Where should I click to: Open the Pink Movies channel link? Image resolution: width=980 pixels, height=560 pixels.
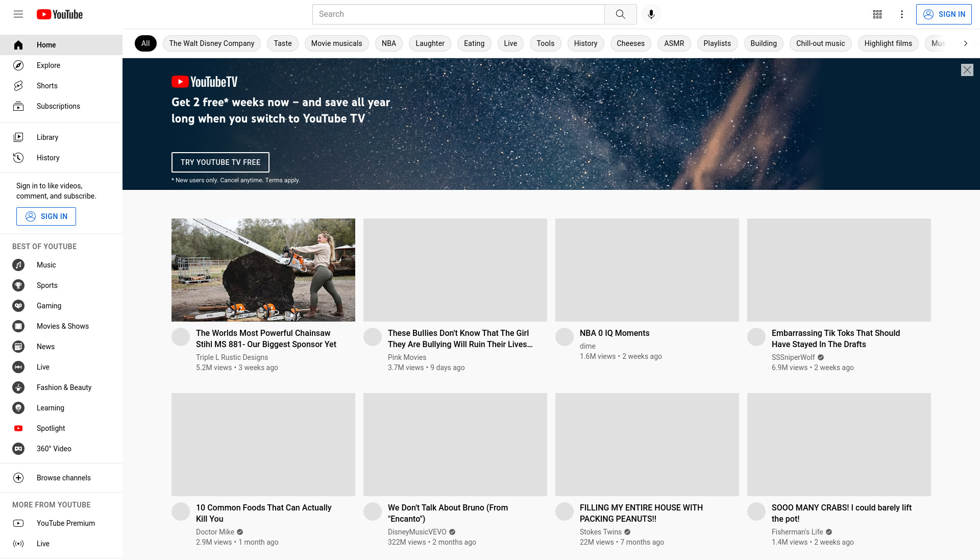pos(407,357)
